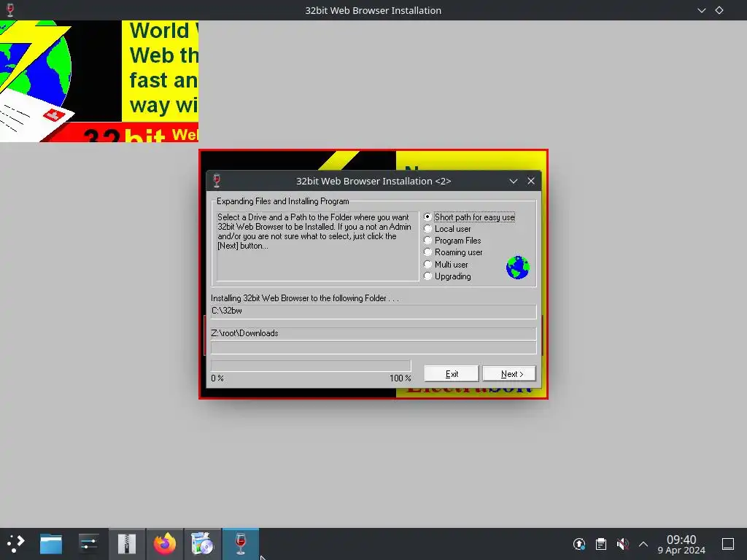Pick the Upgrading install option
Viewport: 747px width, 560px height.
tap(447, 276)
